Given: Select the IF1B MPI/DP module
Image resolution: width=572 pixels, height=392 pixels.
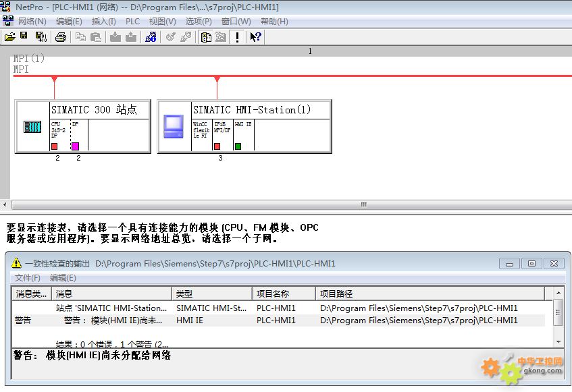Looking at the screenshot, I should click(223, 135).
